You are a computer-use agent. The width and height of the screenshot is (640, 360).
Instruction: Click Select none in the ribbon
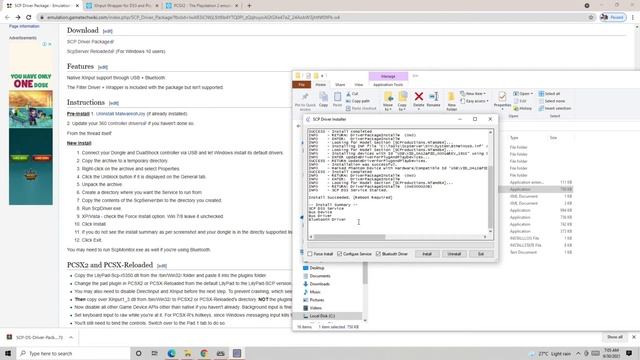click(552, 101)
